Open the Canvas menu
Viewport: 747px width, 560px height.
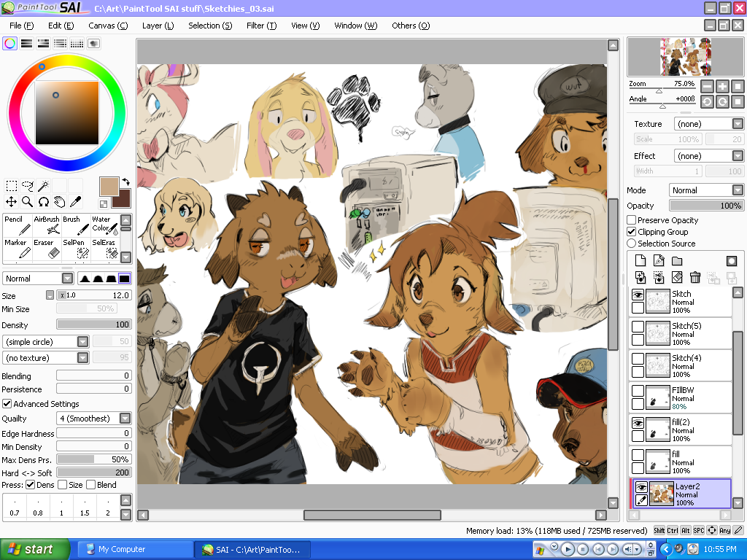(108, 26)
